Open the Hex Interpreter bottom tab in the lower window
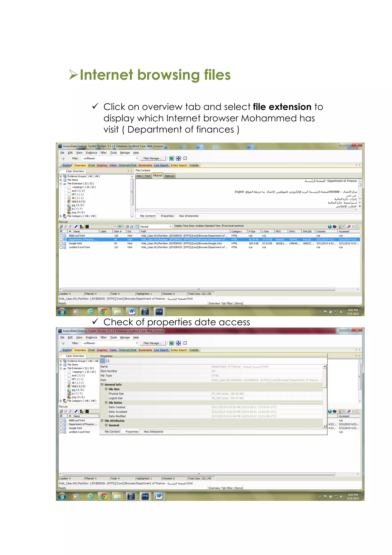The image size is (392, 555). click(154, 431)
